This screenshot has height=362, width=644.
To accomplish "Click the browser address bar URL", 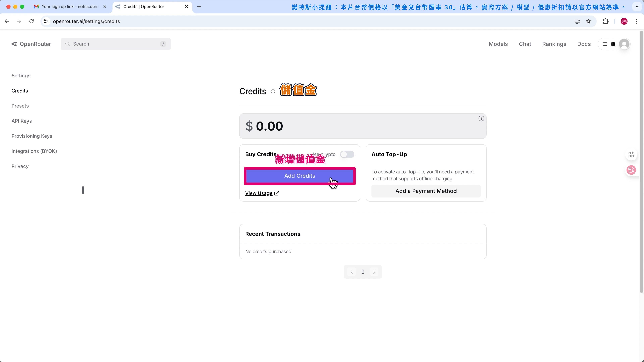I will [86, 21].
